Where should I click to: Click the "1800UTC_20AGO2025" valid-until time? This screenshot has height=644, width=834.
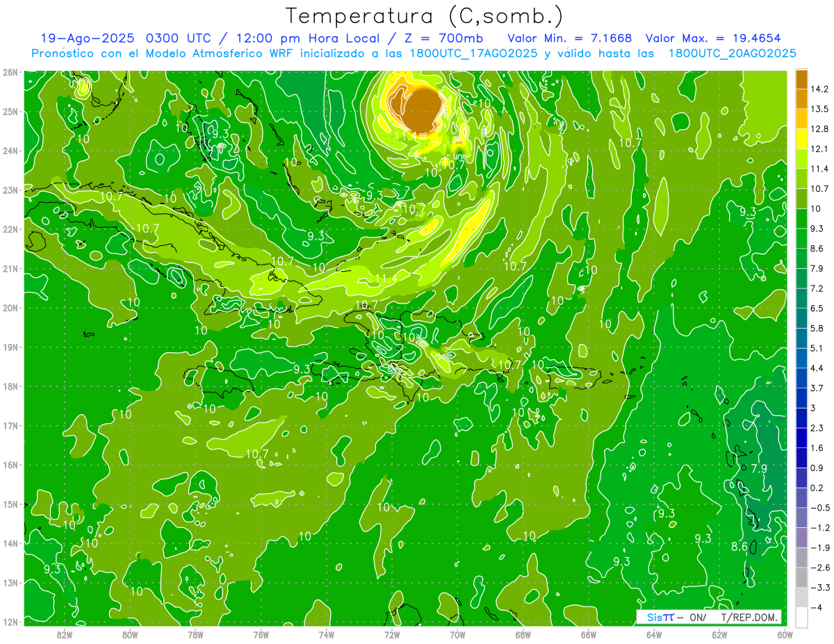(x=731, y=53)
